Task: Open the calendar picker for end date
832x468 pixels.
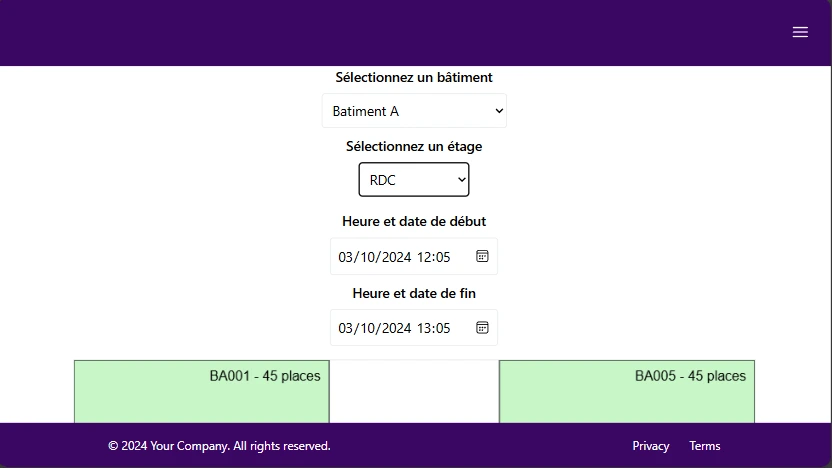Action: coord(482,327)
